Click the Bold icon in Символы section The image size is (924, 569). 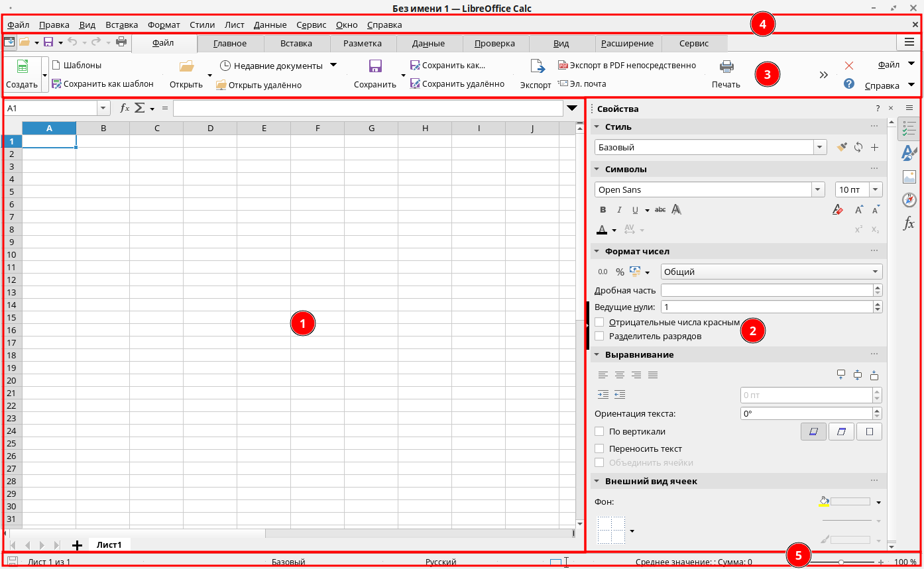point(603,210)
